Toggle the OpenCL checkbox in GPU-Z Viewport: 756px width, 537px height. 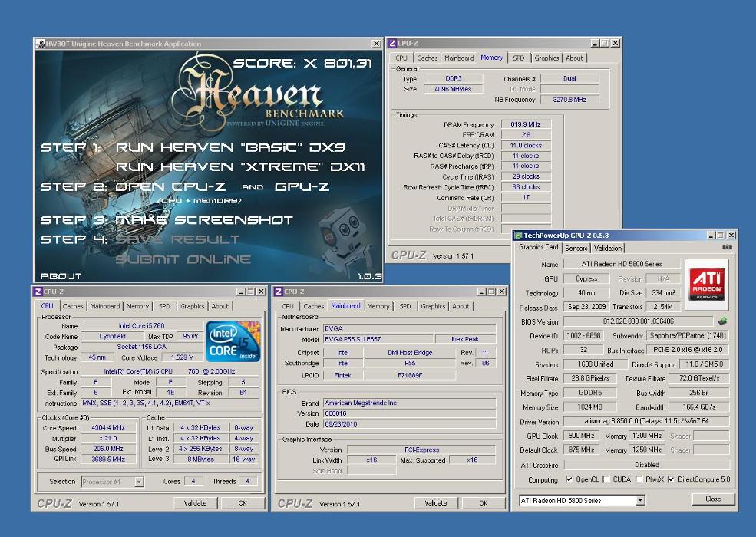point(569,479)
